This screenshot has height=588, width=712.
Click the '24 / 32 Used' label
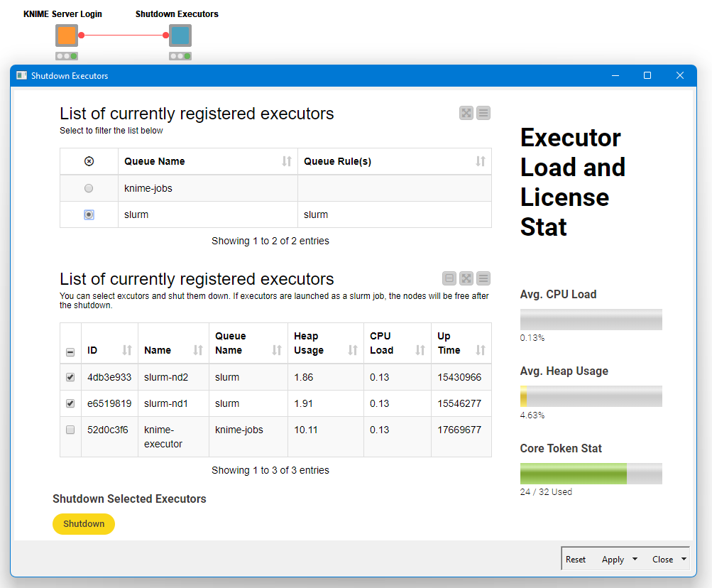point(546,492)
